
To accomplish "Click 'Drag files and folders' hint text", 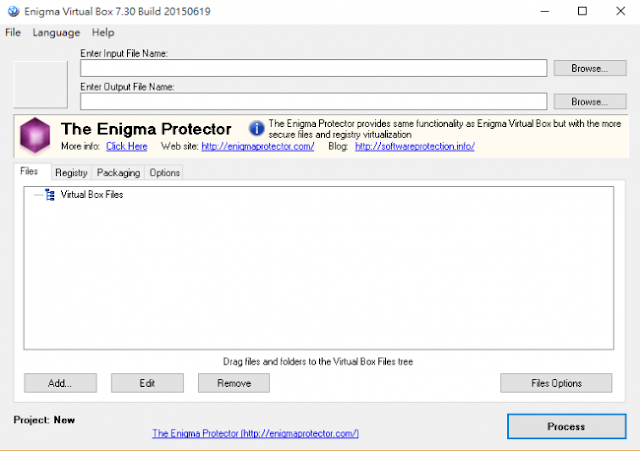I will tap(318, 362).
